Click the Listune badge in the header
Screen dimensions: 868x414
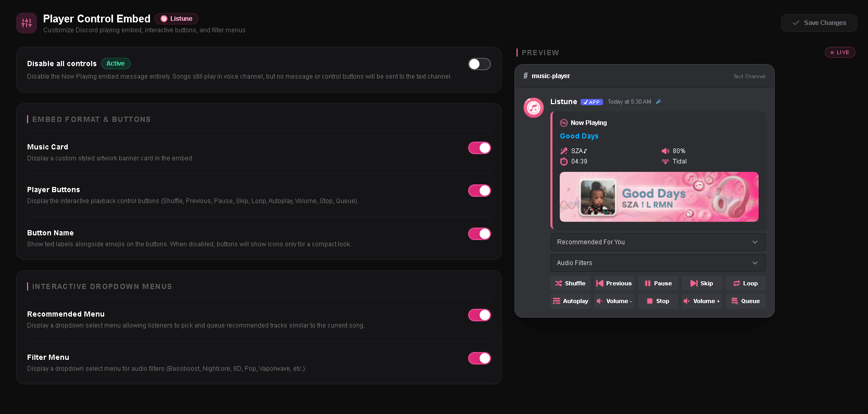pyautogui.click(x=177, y=19)
